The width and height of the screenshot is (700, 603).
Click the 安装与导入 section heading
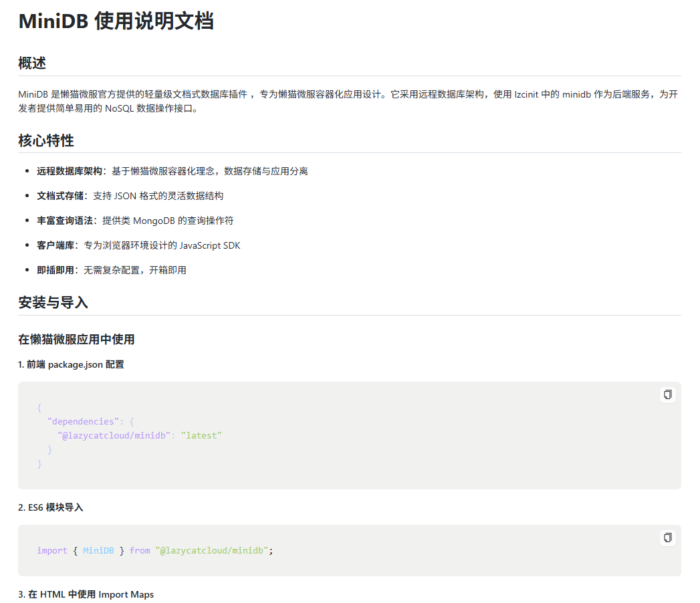pos(53,303)
